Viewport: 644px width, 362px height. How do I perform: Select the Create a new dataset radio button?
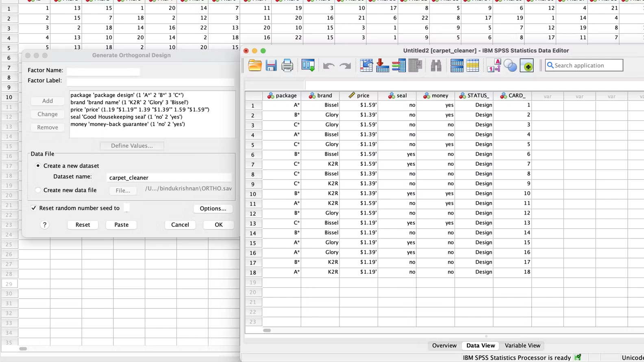[x=38, y=166]
